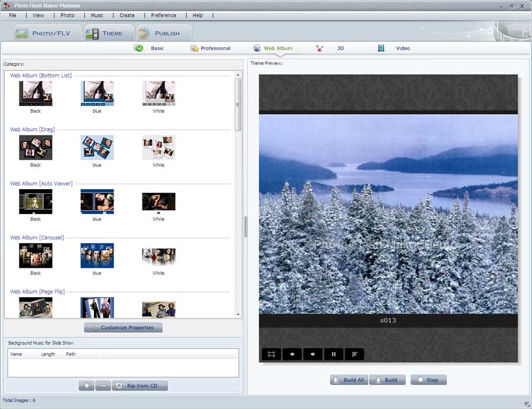The width and height of the screenshot is (532, 409).
Task: Click the add music plus icon
Action: [86, 385]
